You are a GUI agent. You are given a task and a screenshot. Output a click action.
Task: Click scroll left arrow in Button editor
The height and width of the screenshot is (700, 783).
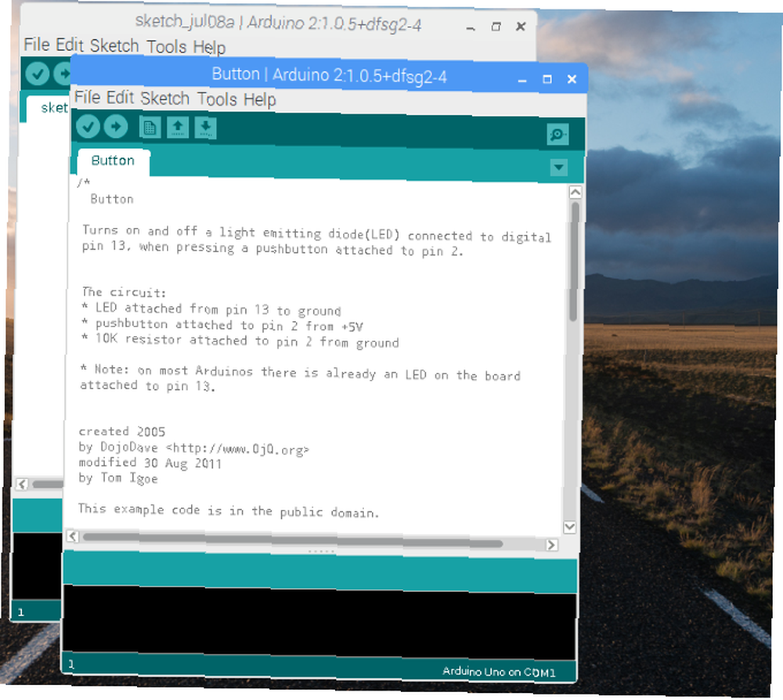(72, 536)
